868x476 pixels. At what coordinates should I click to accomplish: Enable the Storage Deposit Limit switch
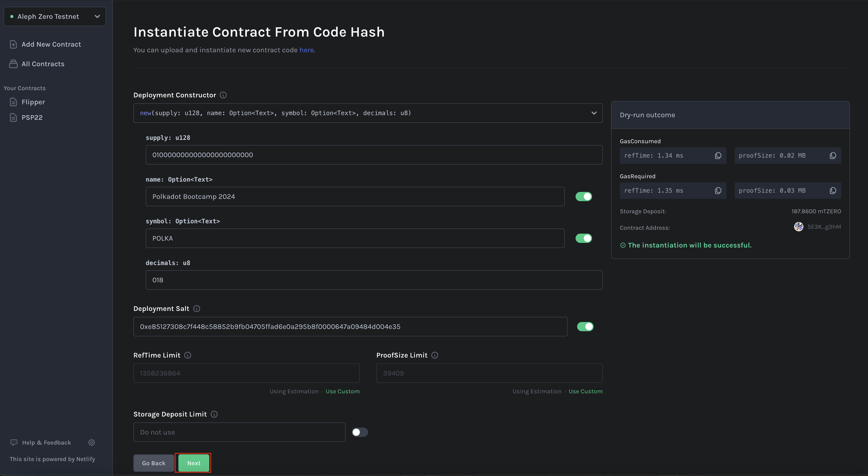(360, 432)
